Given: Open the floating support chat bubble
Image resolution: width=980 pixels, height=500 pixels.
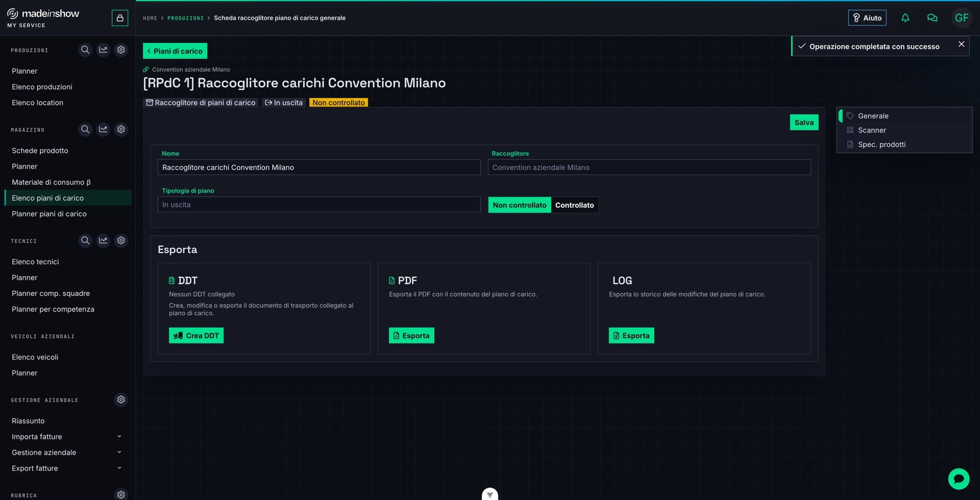Looking at the screenshot, I should coord(959,479).
